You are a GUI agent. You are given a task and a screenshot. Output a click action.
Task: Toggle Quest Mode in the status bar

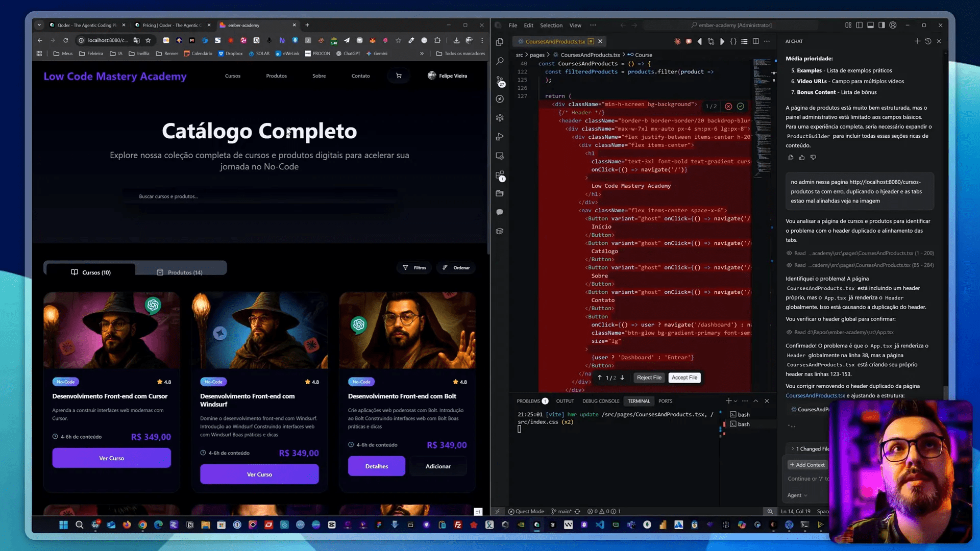coord(526,511)
